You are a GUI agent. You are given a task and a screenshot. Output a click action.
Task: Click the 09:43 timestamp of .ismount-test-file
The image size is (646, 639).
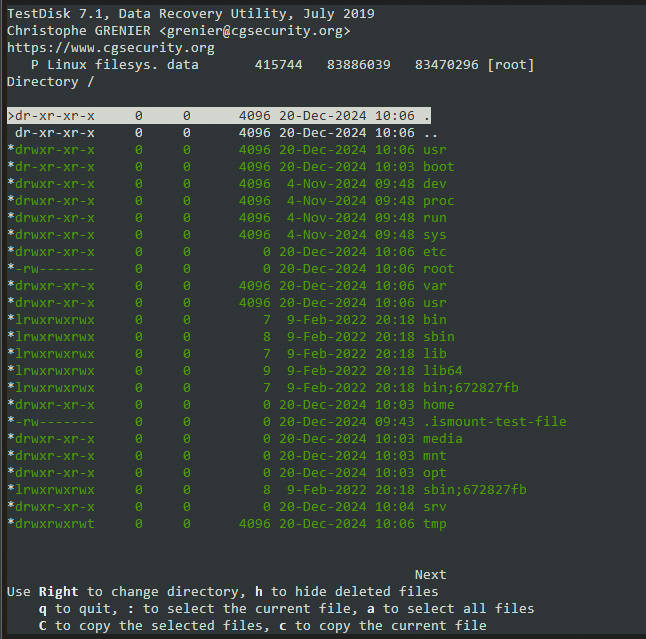(395, 421)
